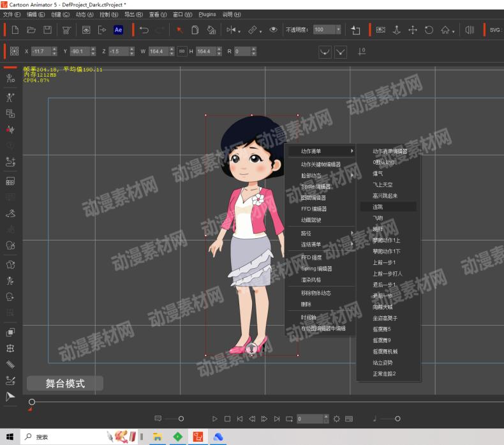The width and height of the screenshot is (504, 445).
Task: Open the 导出 (Export) menu
Action: tap(133, 15)
